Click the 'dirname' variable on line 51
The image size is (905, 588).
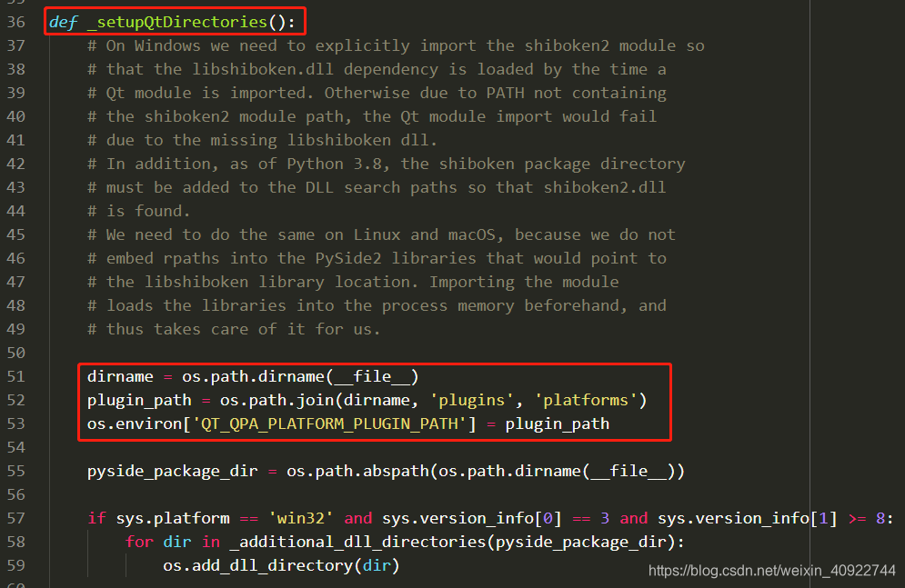tap(120, 376)
